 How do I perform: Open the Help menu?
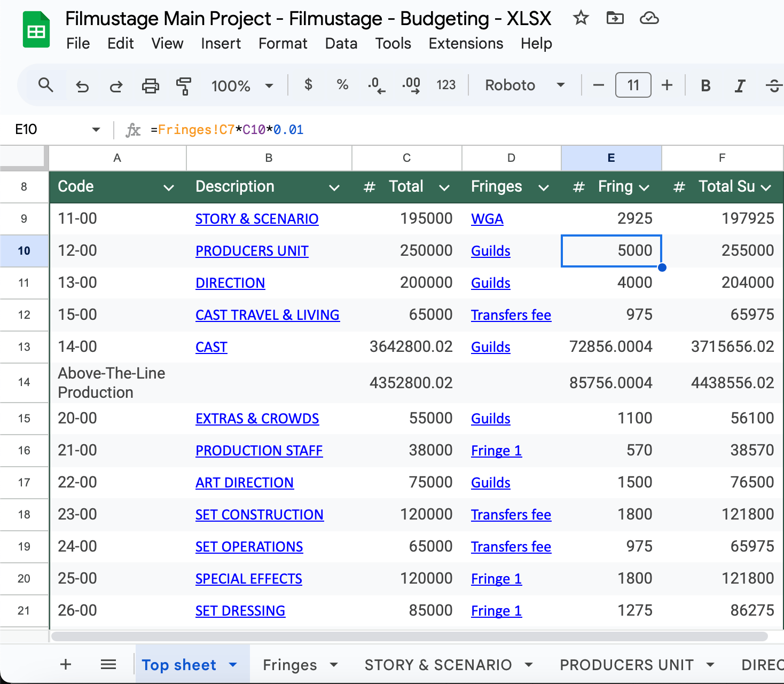pos(536,43)
